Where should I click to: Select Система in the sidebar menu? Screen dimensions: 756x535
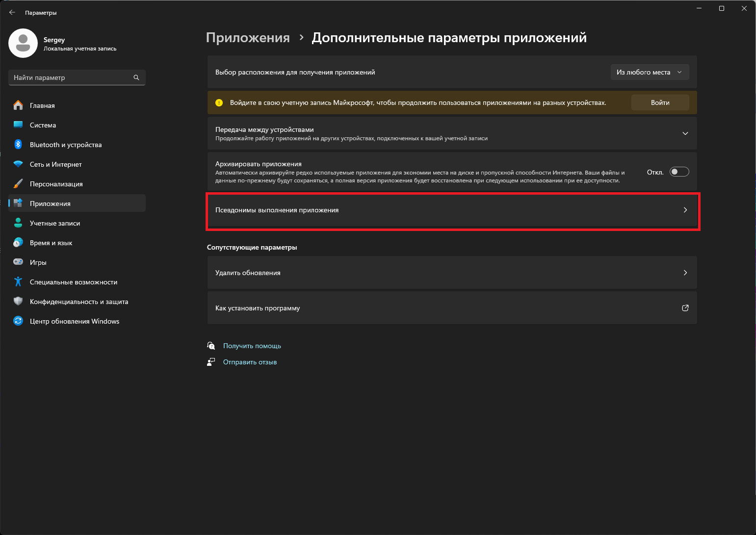(x=43, y=125)
